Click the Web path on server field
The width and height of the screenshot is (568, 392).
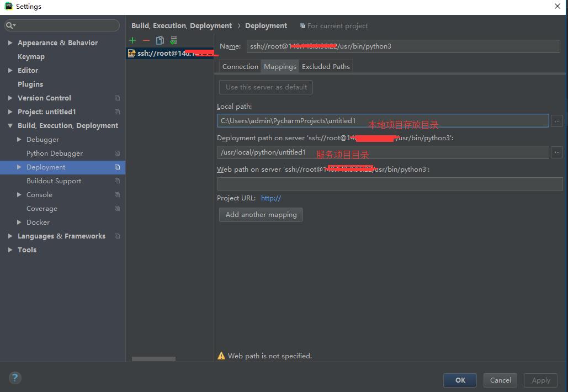[390, 184]
